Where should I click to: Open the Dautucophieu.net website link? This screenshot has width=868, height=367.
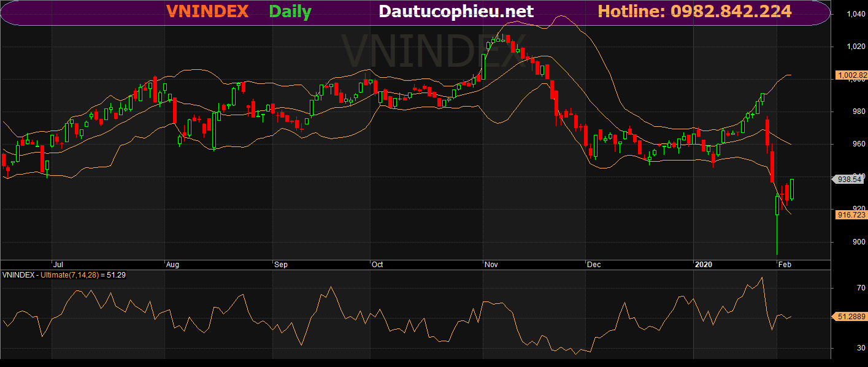[x=455, y=10]
